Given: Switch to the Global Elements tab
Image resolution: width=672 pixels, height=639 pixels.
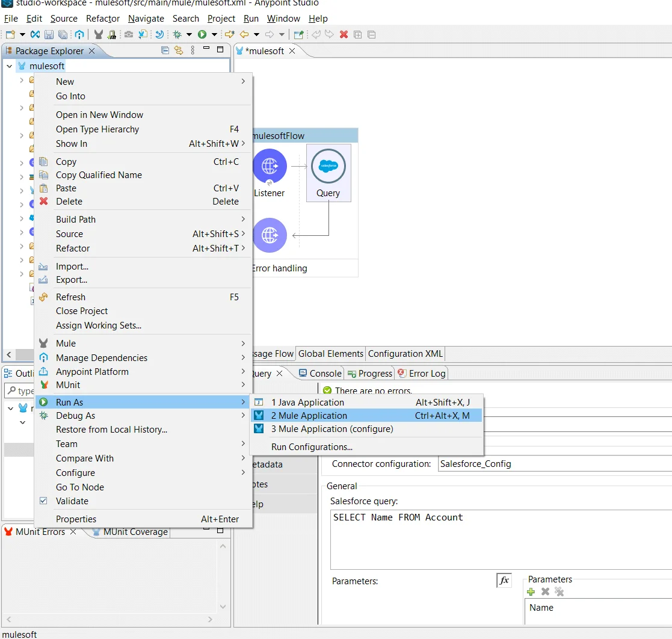Looking at the screenshot, I should 330,354.
